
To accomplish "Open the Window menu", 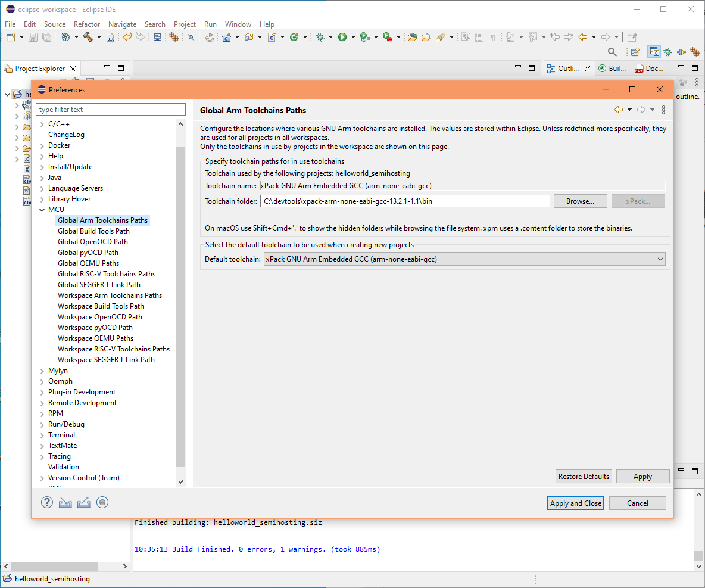I will pyautogui.click(x=238, y=24).
